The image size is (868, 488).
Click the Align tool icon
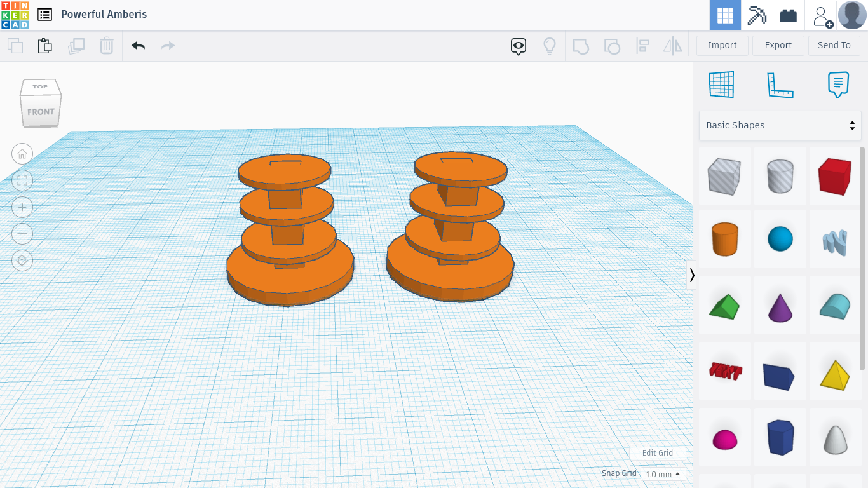[x=643, y=46]
